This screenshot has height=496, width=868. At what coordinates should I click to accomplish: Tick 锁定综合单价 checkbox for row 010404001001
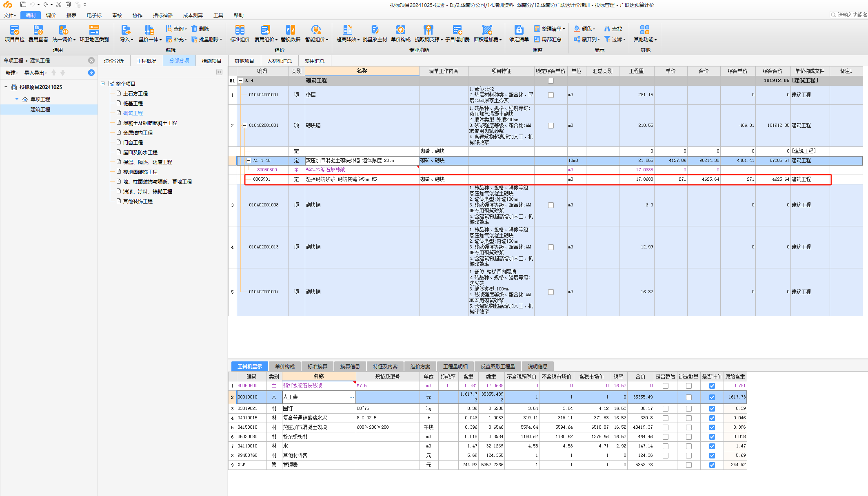point(551,95)
